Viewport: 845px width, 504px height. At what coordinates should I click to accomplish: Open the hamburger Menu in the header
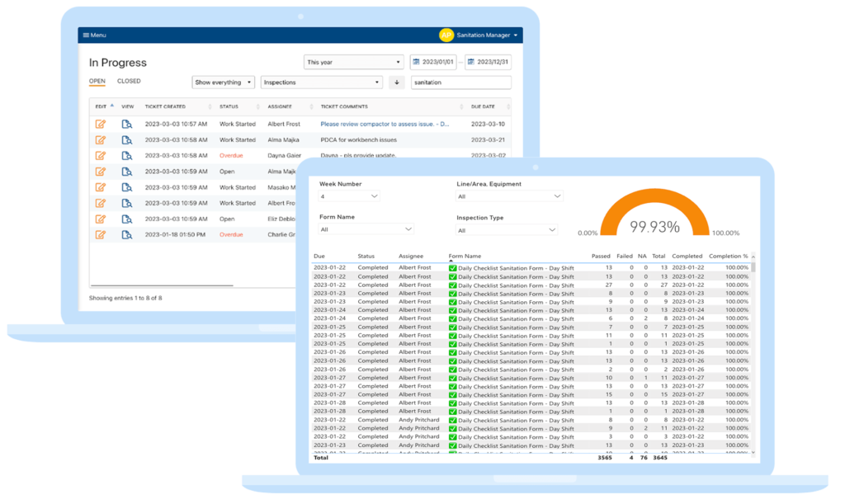coord(93,35)
